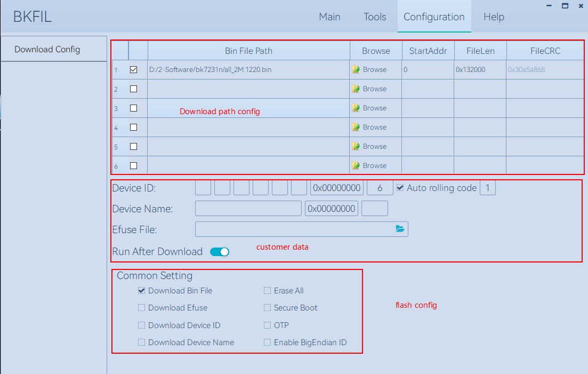Screen dimensions: 588x374
Task: Click the Browse folder icon in row 4
Action: click(x=356, y=128)
